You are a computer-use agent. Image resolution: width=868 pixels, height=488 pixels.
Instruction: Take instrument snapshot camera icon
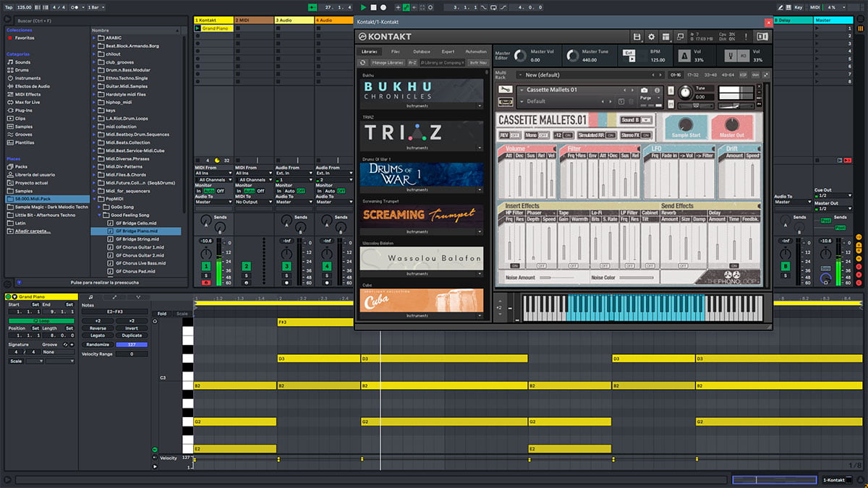pyautogui.click(x=644, y=90)
